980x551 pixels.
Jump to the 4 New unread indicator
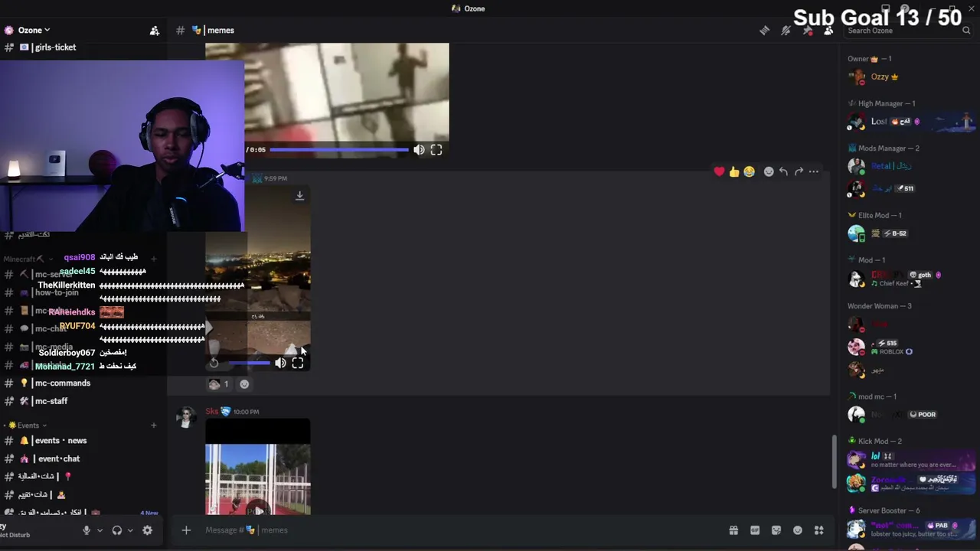pyautogui.click(x=149, y=513)
